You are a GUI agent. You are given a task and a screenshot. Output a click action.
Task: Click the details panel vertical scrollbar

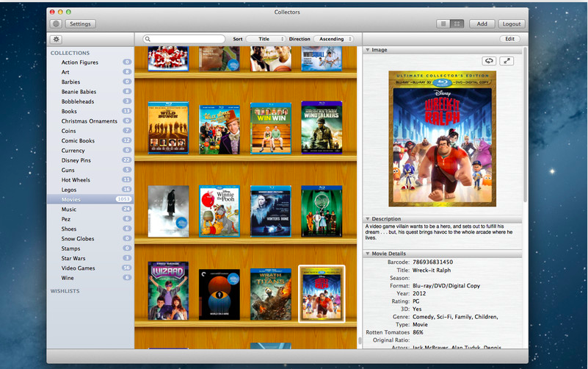click(x=525, y=124)
